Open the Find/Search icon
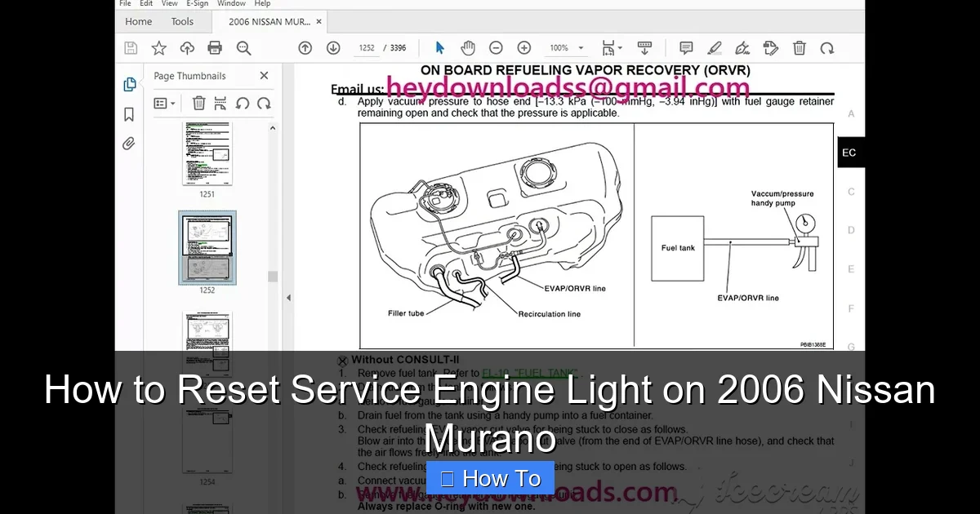This screenshot has height=514, width=980. click(243, 47)
